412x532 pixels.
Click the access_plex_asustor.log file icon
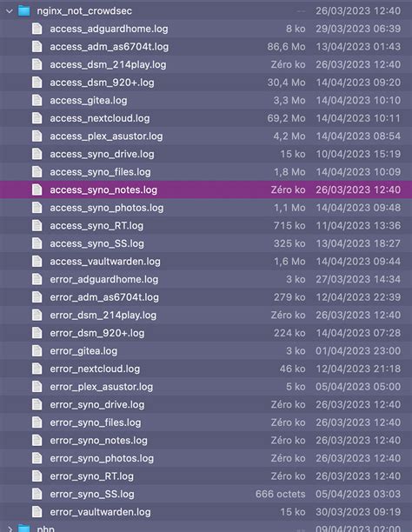point(37,136)
